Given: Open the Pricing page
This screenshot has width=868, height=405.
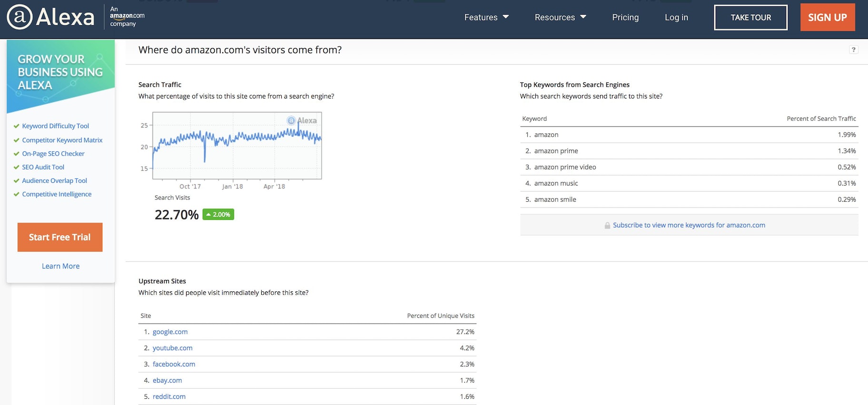Looking at the screenshot, I should tap(625, 18).
